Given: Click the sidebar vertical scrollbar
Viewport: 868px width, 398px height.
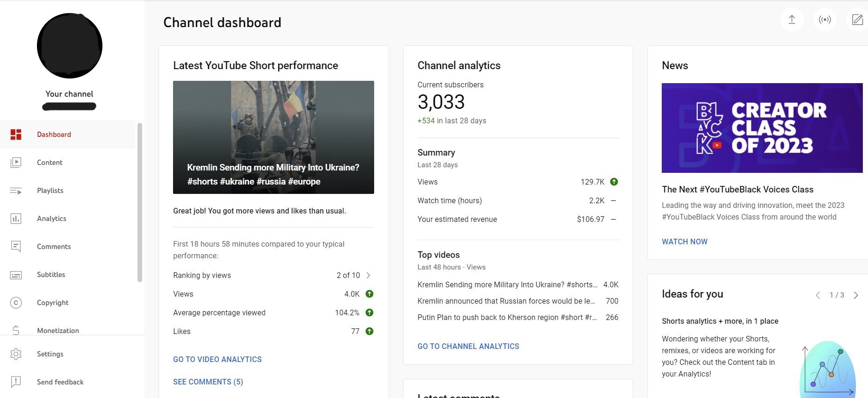Looking at the screenshot, I should [139, 203].
